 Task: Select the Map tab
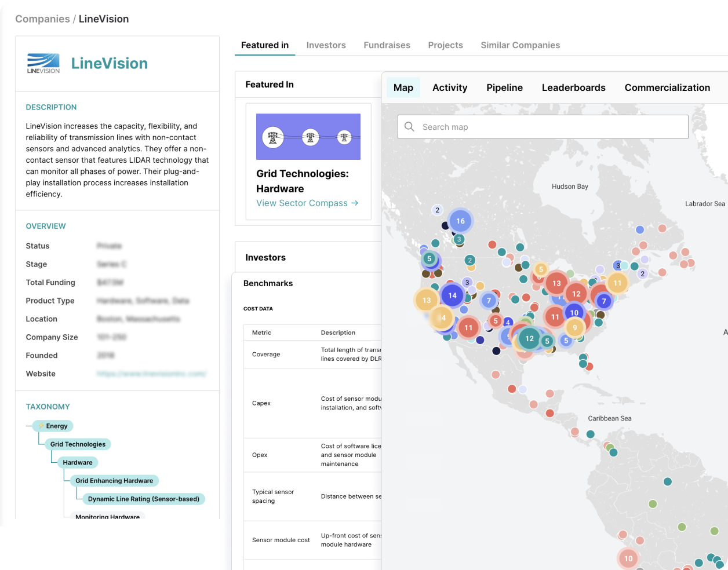click(403, 87)
